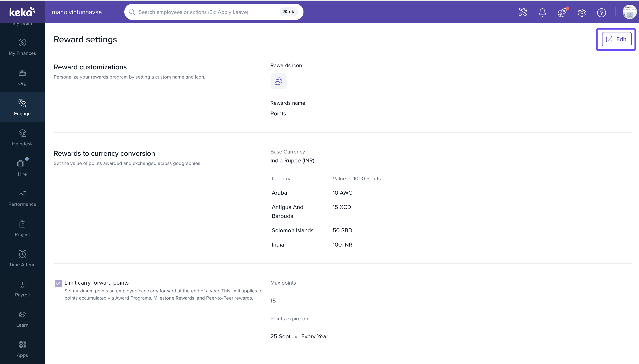Viewport: 639px width, 364px height.
Task: Click the employee search field
Action: pos(208,12)
